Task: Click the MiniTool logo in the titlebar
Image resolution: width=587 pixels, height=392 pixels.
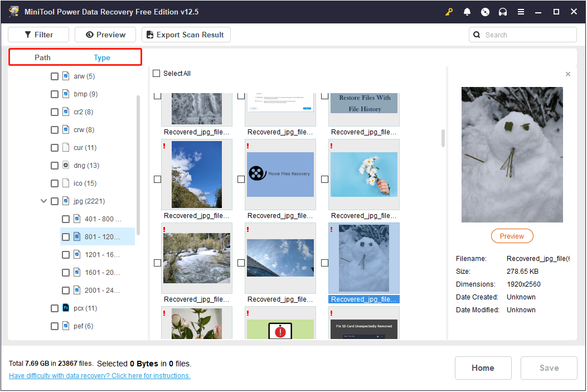Action: tap(13, 11)
